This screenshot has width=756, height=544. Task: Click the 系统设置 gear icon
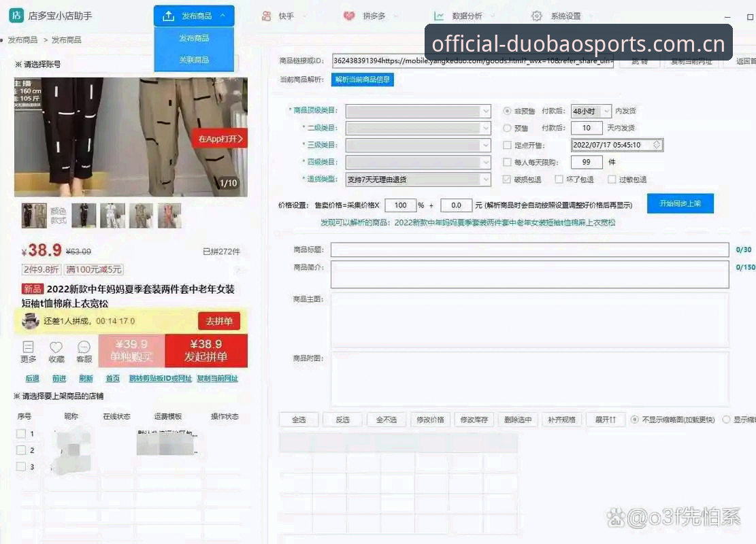click(x=537, y=16)
